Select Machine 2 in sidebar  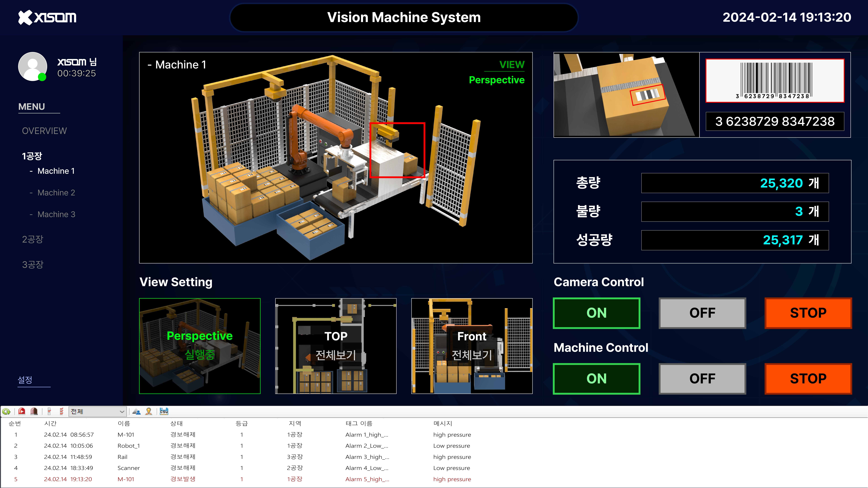point(56,193)
